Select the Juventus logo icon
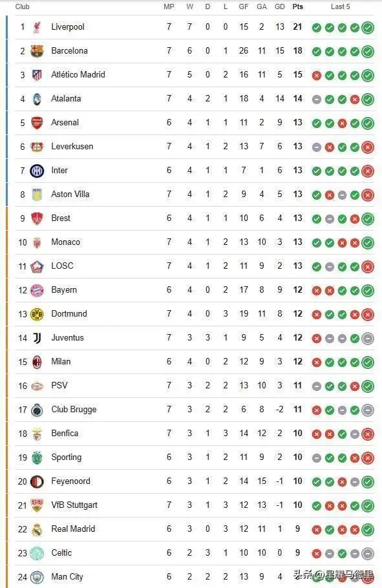Image resolution: width=382 pixels, height=588 pixels. (37, 338)
